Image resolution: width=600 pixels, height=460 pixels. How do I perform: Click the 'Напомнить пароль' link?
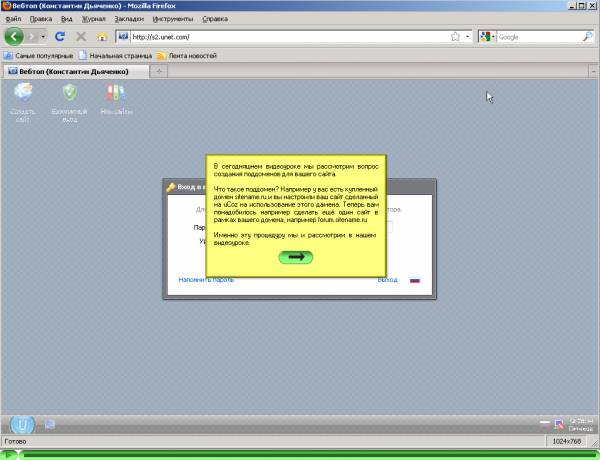point(206,280)
